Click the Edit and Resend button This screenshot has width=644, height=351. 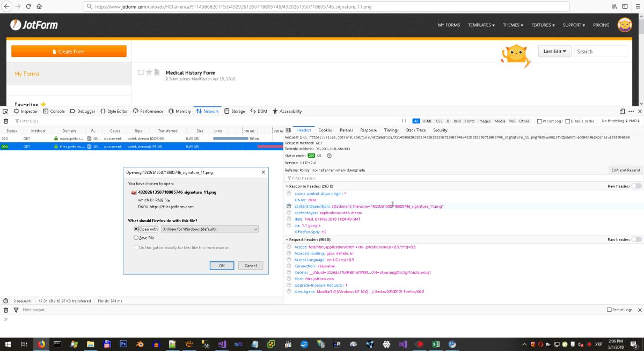(x=626, y=170)
